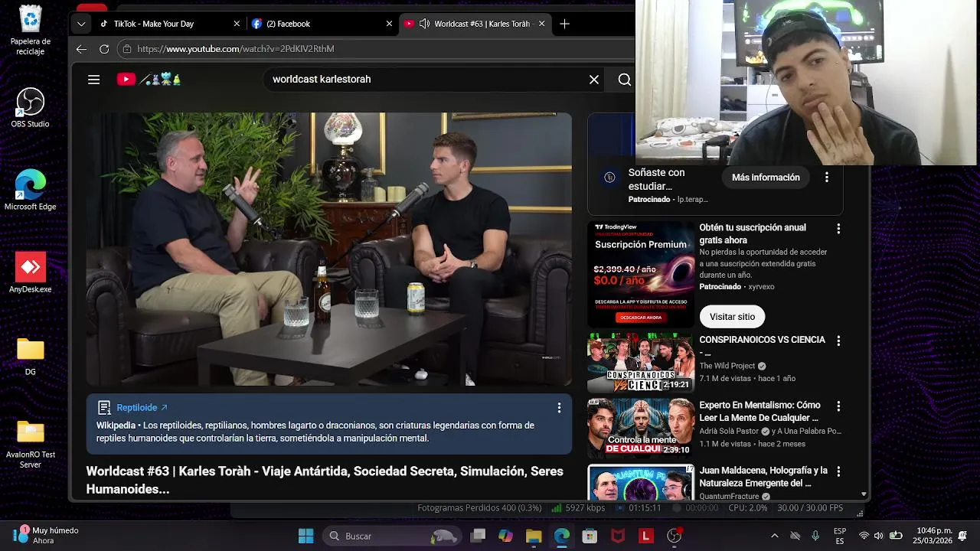
Task: Click the Worldcast video player
Action: [x=328, y=249]
